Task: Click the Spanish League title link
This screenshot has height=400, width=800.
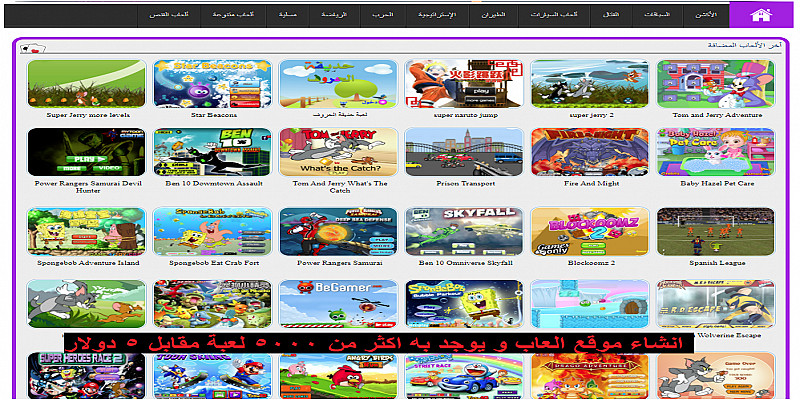Action: (x=717, y=263)
